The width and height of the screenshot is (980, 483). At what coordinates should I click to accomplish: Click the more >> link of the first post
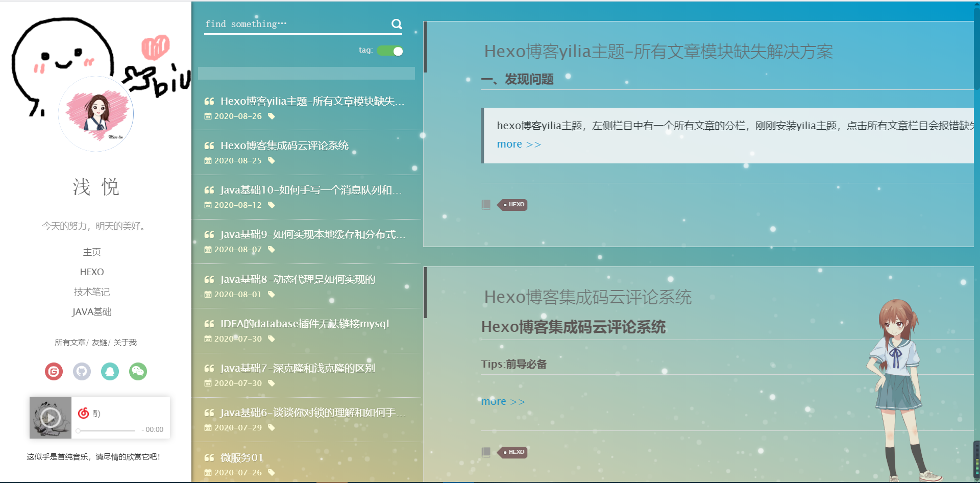[x=519, y=144]
